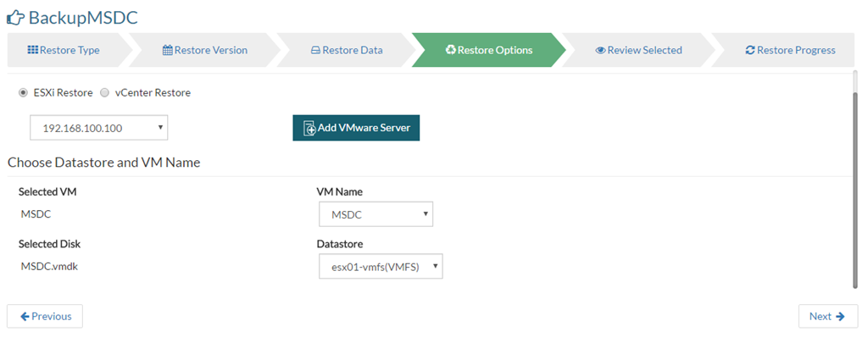Click the Choose Datastore and VM Name heading
Image resolution: width=868 pixels, height=343 pixels.
click(x=104, y=163)
